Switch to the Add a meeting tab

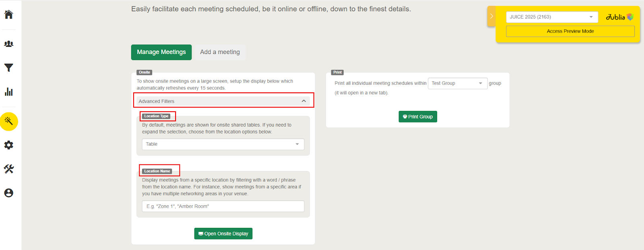tap(220, 52)
